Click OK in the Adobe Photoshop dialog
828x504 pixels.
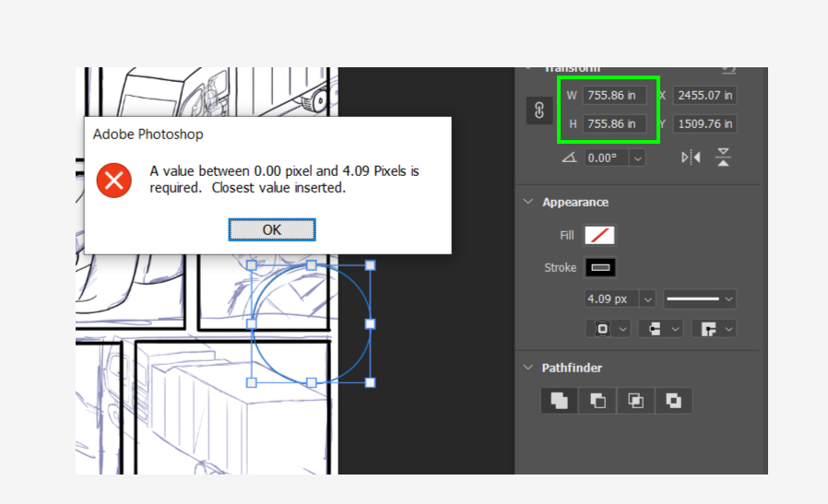tap(272, 229)
